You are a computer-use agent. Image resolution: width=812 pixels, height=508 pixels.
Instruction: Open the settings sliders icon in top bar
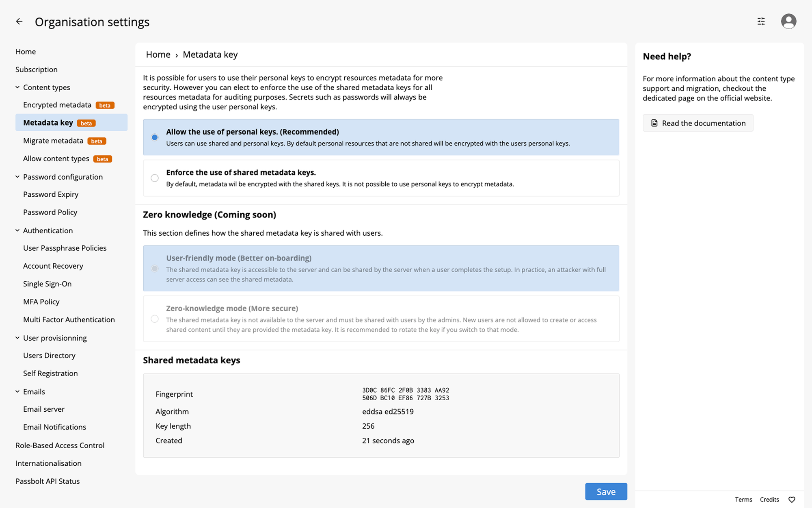click(761, 21)
